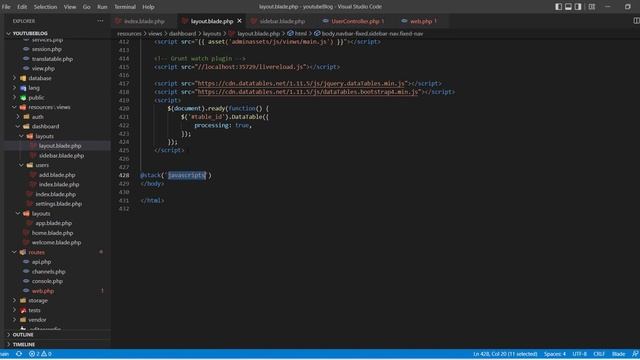Switch to index.blade.php tab

tap(144, 21)
